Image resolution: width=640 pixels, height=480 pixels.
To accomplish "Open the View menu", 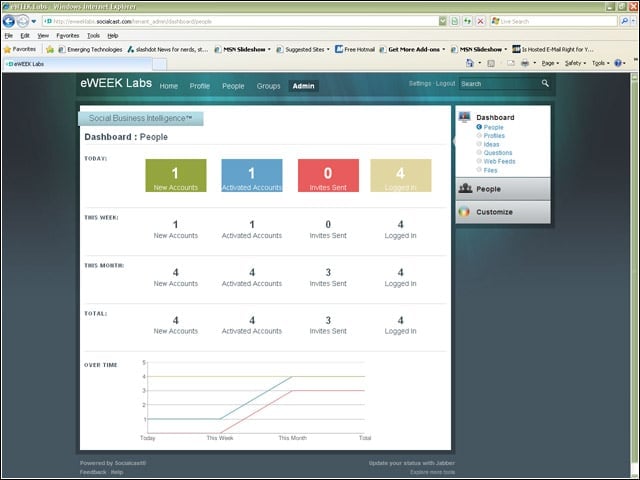I will (x=43, y=36).
